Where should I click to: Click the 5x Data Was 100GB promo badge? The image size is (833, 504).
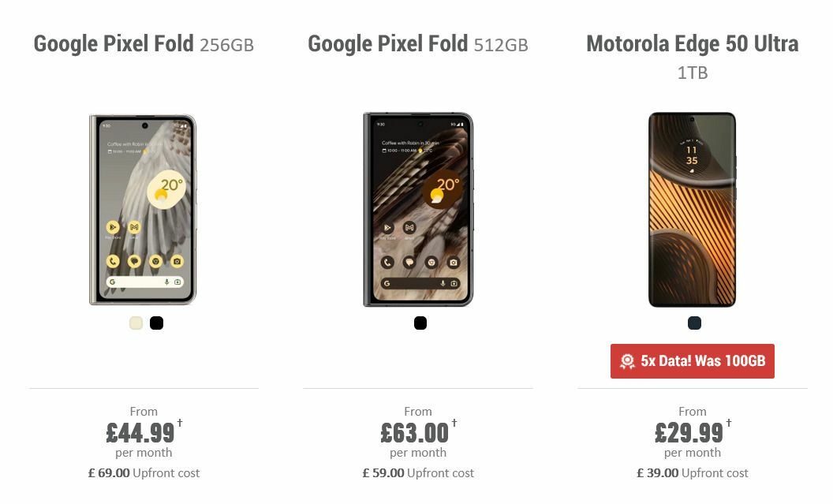click(692, 361)
